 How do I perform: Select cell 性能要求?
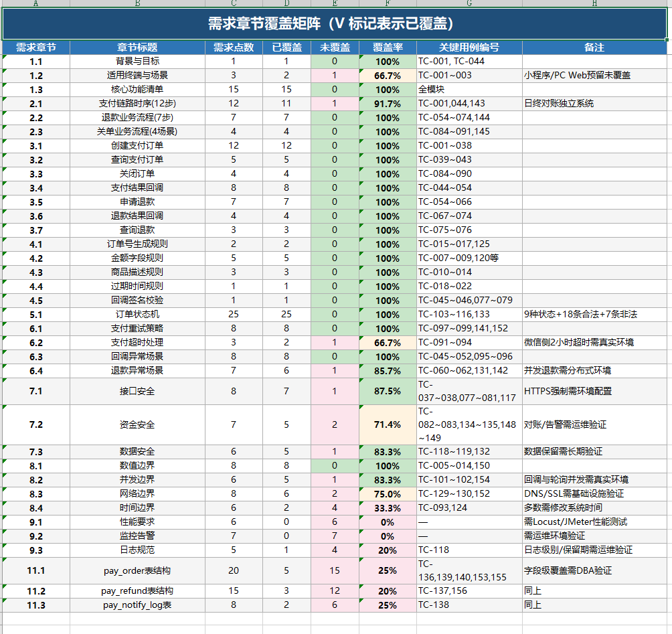point(138,522)
